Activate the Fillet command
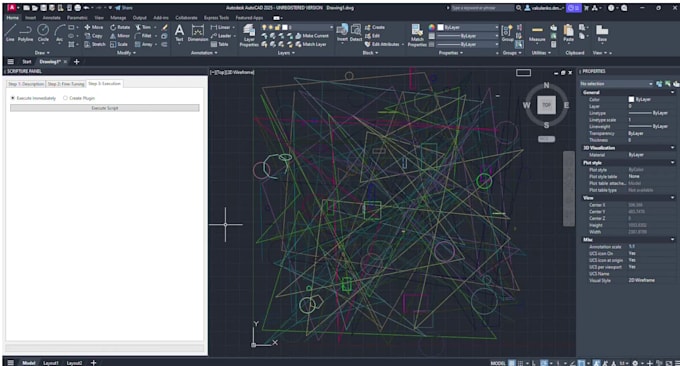The image size is (680, 366). coord(143,36)
